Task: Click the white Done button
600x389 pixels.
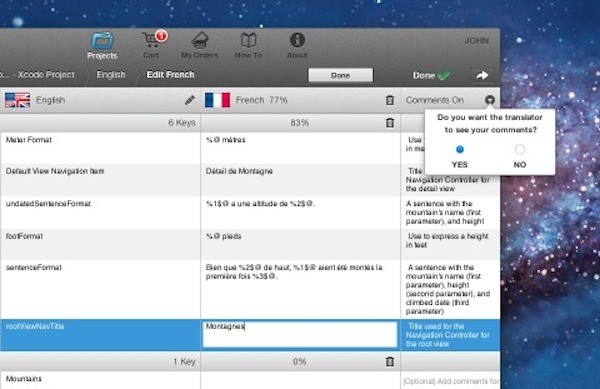Action: pos(341,75)
